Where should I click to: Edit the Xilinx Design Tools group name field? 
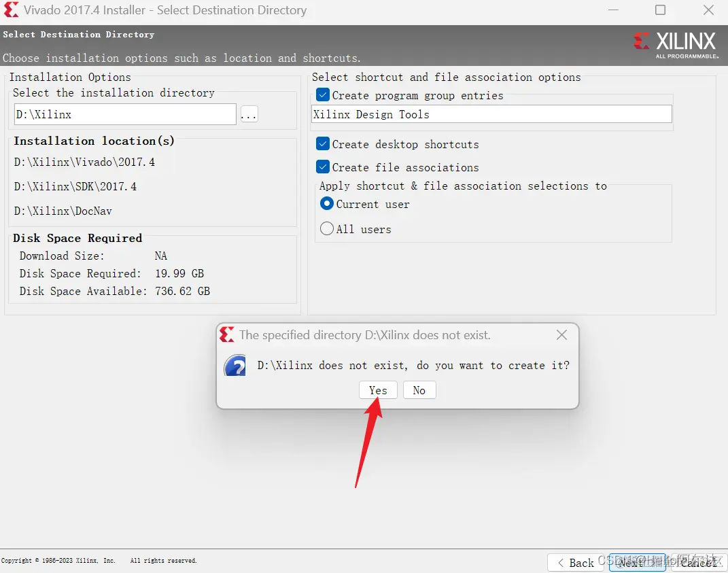[x=491, y=114]
